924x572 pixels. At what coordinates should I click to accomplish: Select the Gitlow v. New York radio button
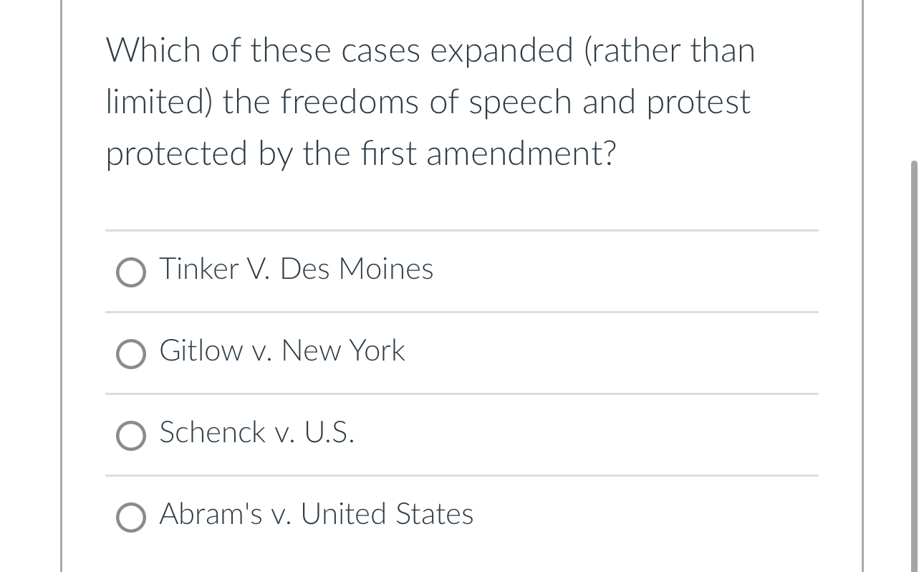(x=131, y=354)
